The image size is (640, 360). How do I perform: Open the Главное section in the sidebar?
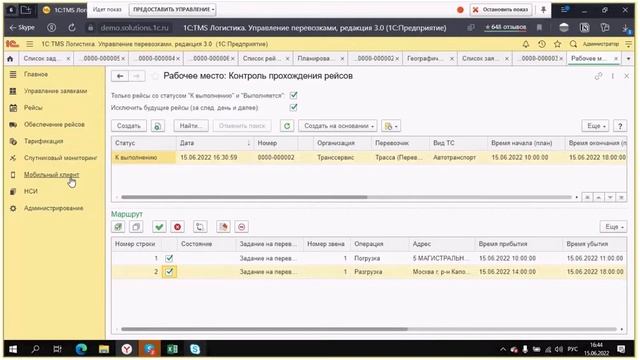[x=36, y=74]
